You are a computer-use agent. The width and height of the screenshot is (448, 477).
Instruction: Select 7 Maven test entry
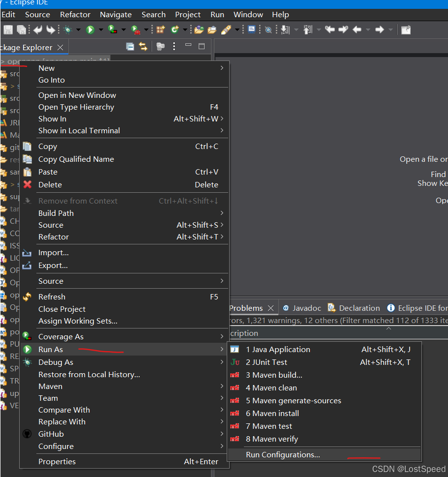pos(324,426)
